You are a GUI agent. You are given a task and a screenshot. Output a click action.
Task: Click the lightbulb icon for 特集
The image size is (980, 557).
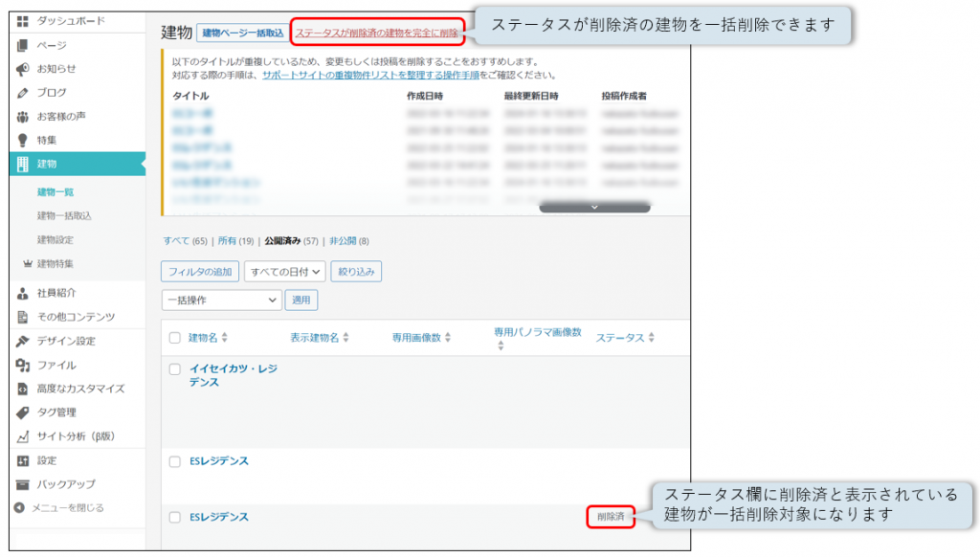(23, 140)
